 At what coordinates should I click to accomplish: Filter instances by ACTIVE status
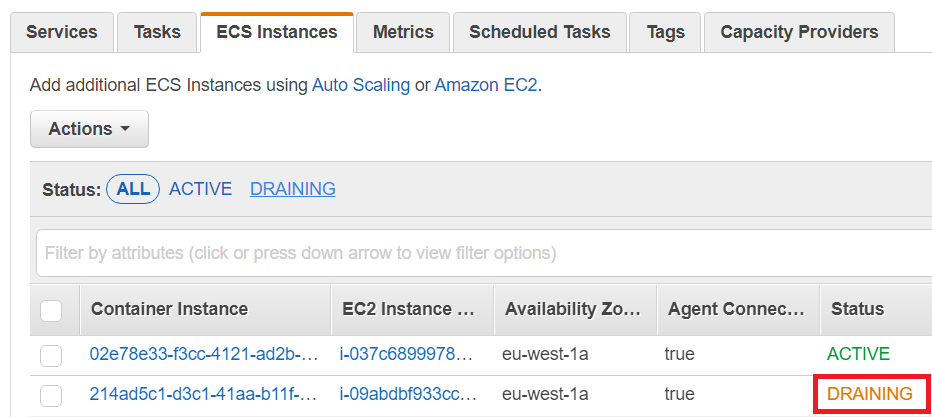(200, 189)
